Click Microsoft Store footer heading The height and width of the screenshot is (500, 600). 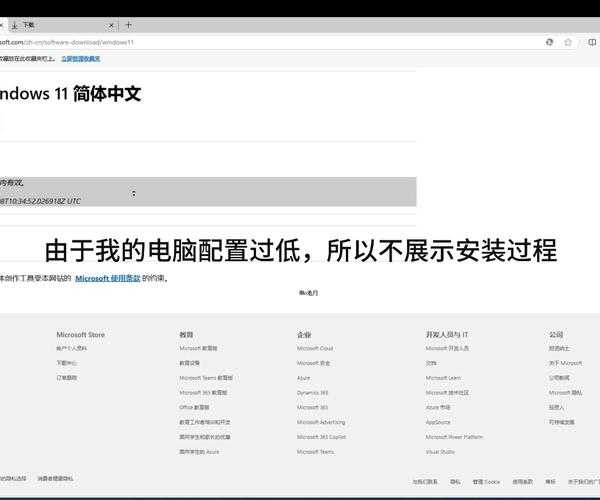coord(80,334)
